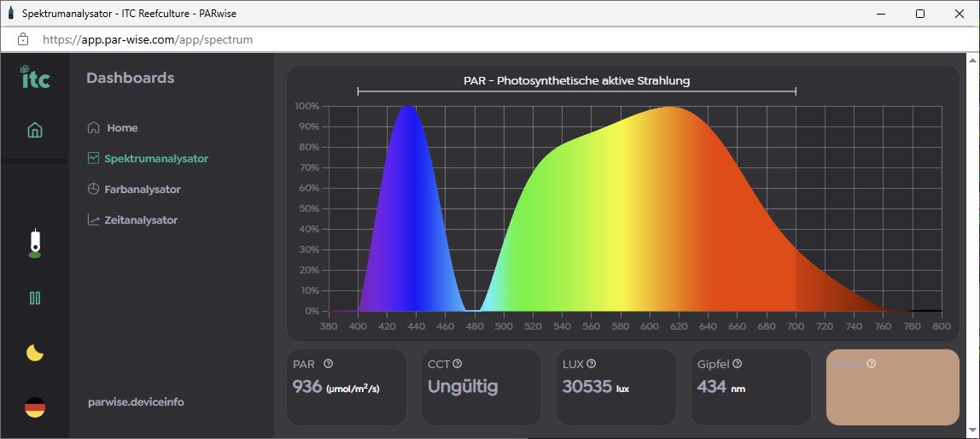This screenshot has height=439, width=980.
Task: Toggle dark mode with moon icon
Action: [x=35, y=353]
